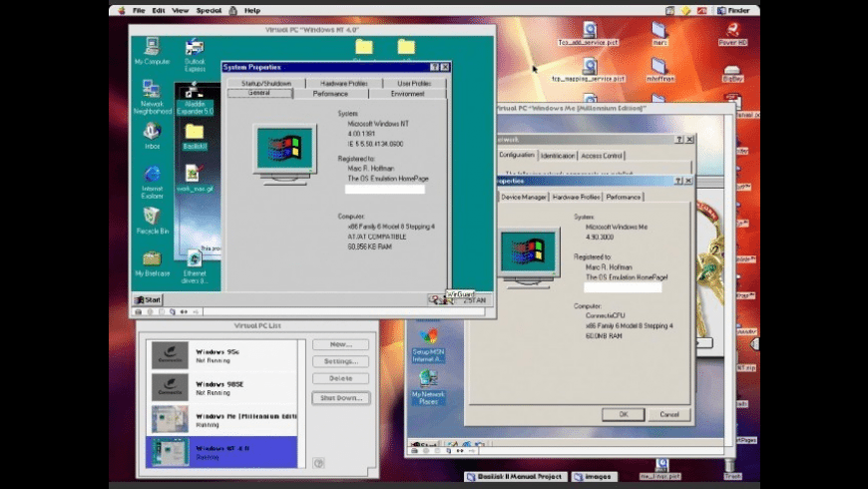Switch to Startup/Shutdown tab in System Properties
Image resolution: width=868 pixels, height=489 pixels.
[x=266, y=83]
